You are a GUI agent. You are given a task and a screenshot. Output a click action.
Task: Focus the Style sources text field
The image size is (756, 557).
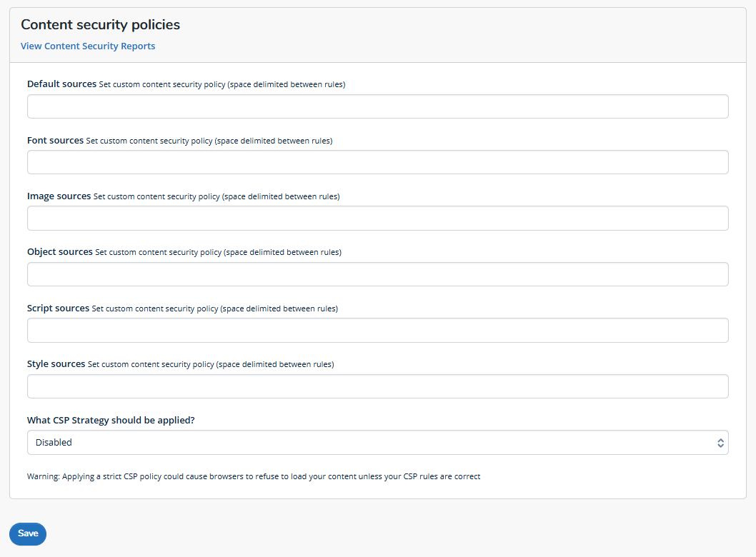click(x=377, y=386)
